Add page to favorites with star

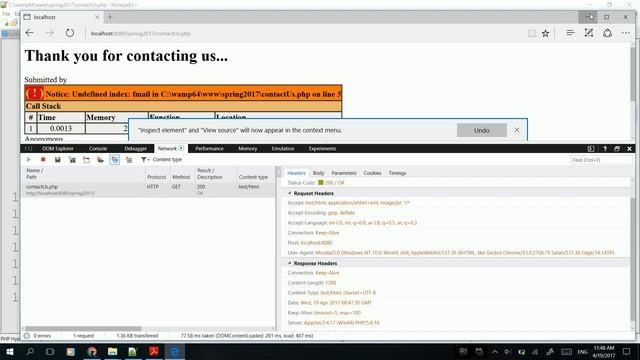pos(545,33)
